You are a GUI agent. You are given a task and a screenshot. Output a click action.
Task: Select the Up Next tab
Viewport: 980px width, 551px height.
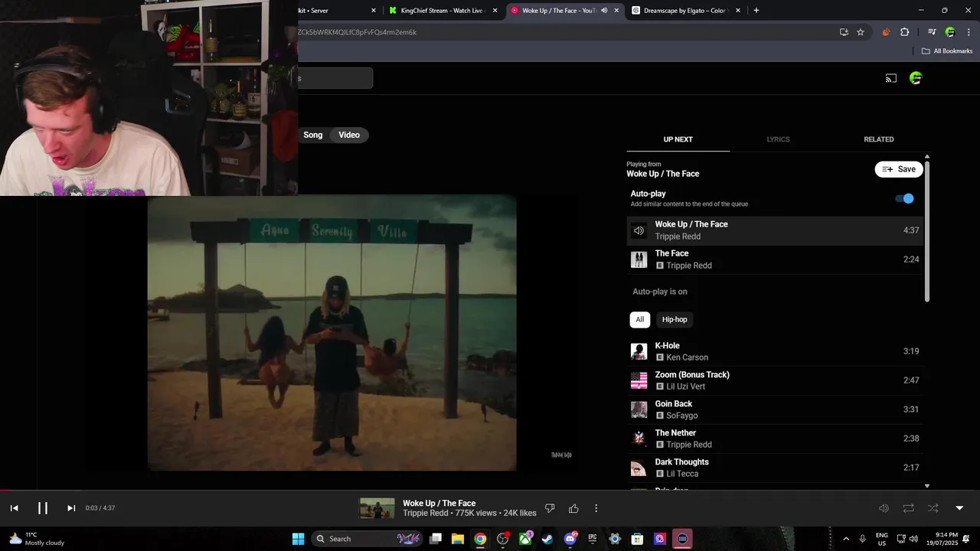click(678, 139)
